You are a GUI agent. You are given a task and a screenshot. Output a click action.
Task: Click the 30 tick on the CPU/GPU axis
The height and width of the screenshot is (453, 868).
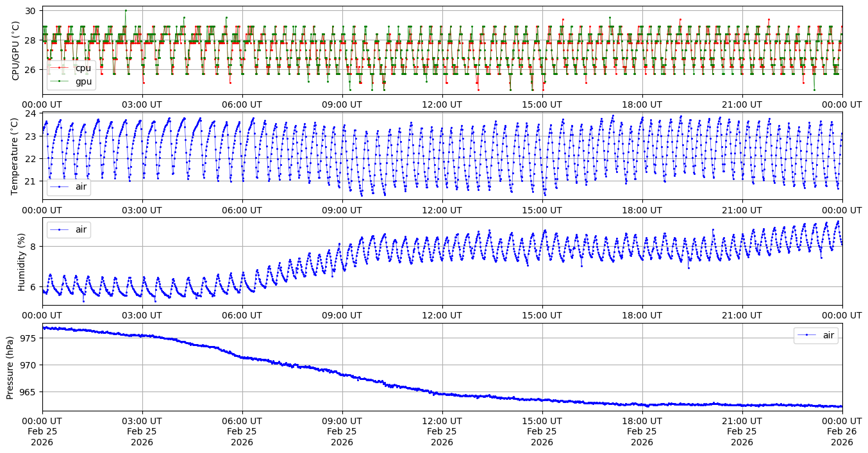click(32, 11)
